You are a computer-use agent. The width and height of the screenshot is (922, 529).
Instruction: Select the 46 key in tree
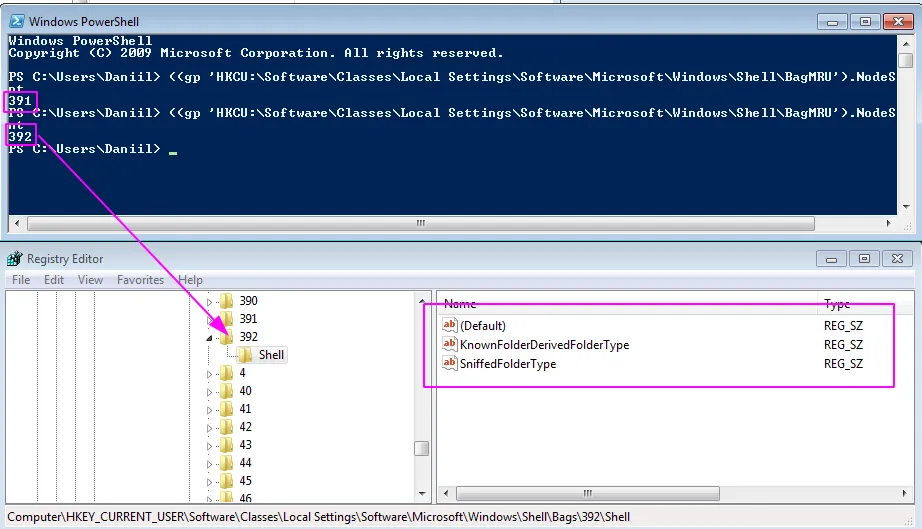[245, 497]
